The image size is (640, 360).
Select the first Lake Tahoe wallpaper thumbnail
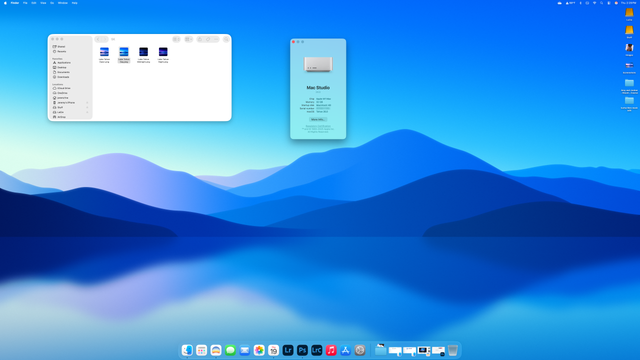(104, 52)
